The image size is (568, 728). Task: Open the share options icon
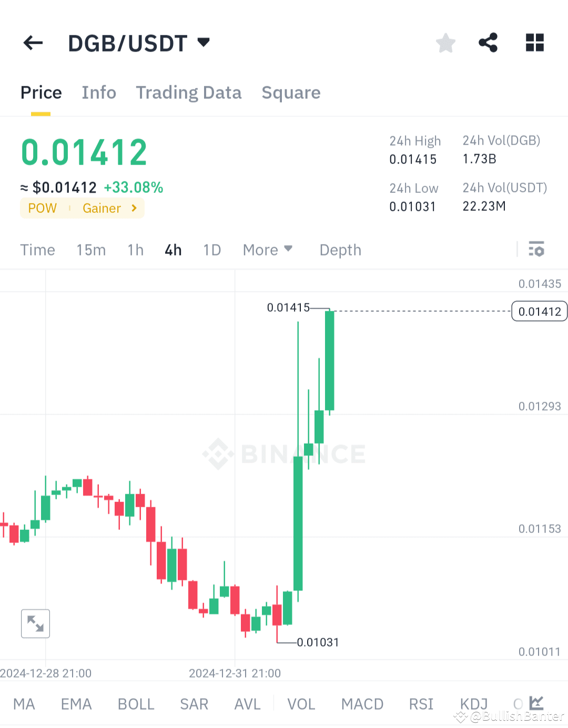click(x=489, y=43)
